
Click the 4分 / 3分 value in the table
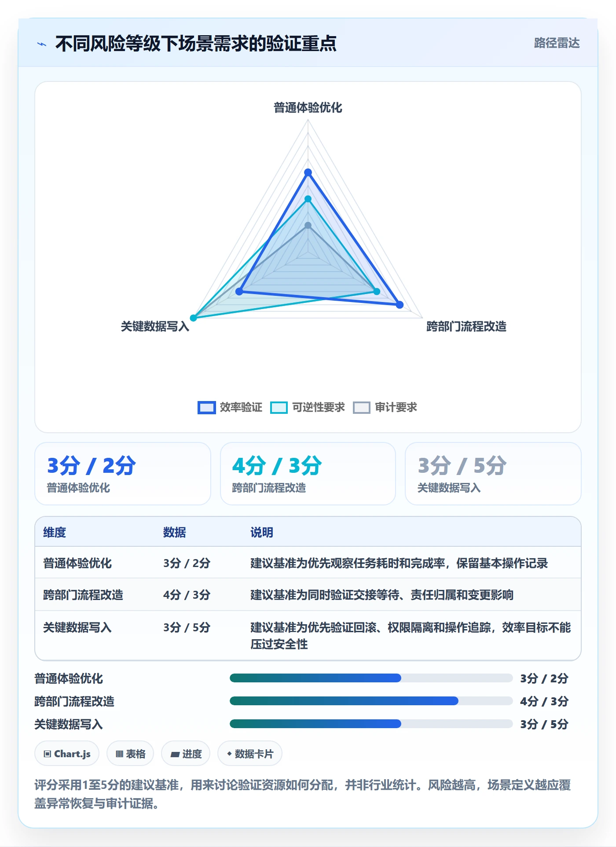pos(187,595)
